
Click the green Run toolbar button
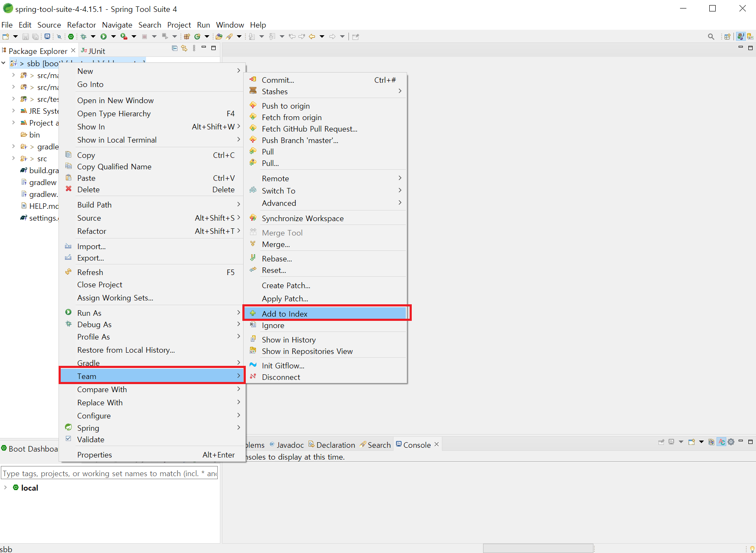click(103, 36)
